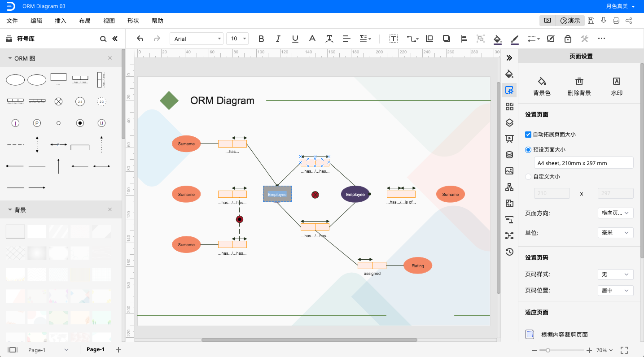Open the database data panel icon
The image size is (644, 357).
(509, 155)
